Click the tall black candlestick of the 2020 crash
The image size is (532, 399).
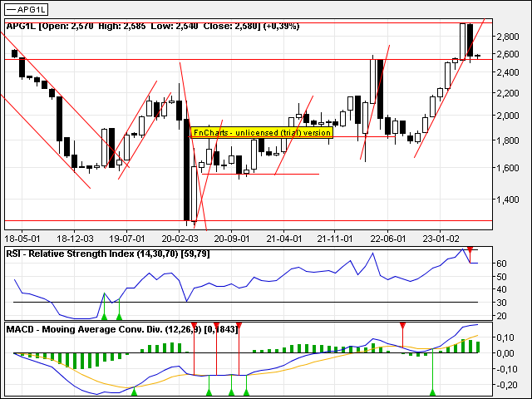coord(186,170)
